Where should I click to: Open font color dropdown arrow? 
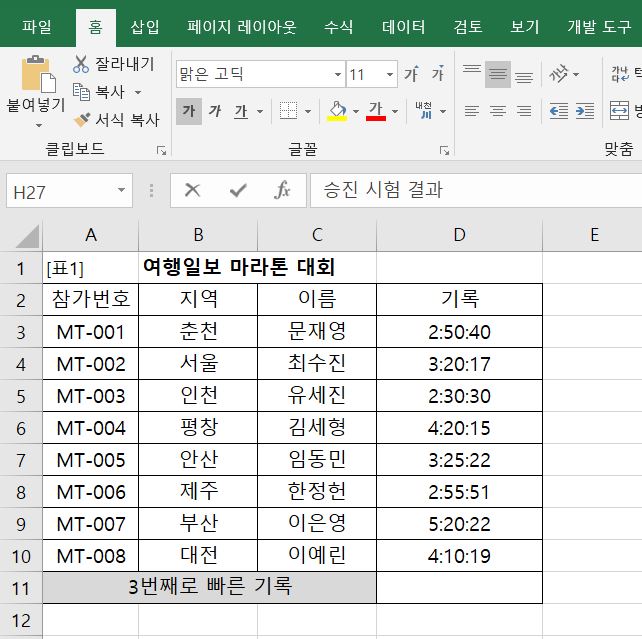pyautogui.click(x=395, y=111)
